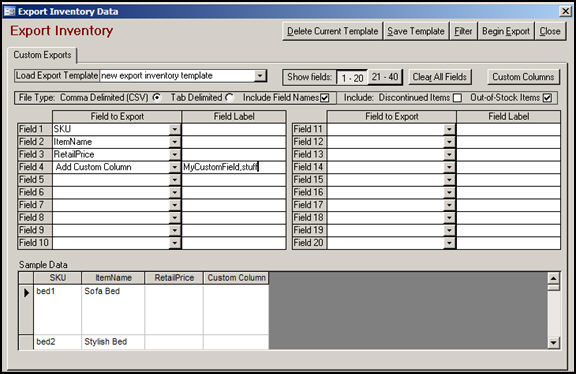Open Field 11 export field dropdown

[449, 129]
